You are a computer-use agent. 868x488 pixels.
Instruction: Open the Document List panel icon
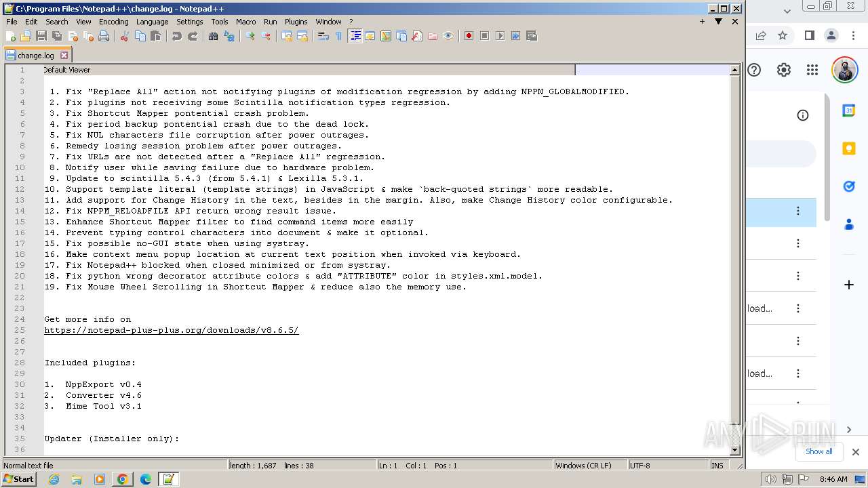401,36
